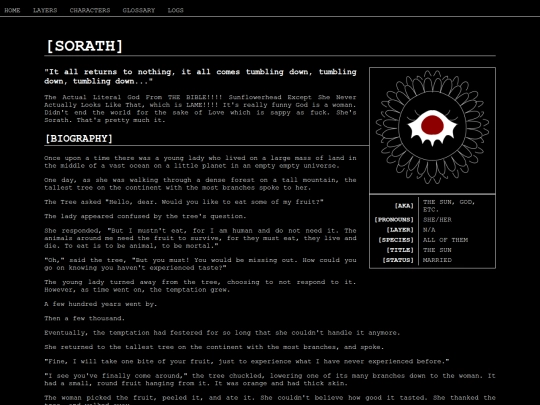Click the line "The lady appeared confused"
The height and width of the screenshot is (405, 540).
pos(145,216)
